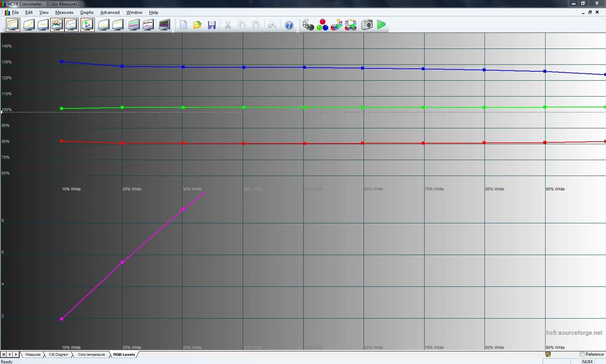
Task: Open the blue Help question icon
Action: [x=289, y=25]
